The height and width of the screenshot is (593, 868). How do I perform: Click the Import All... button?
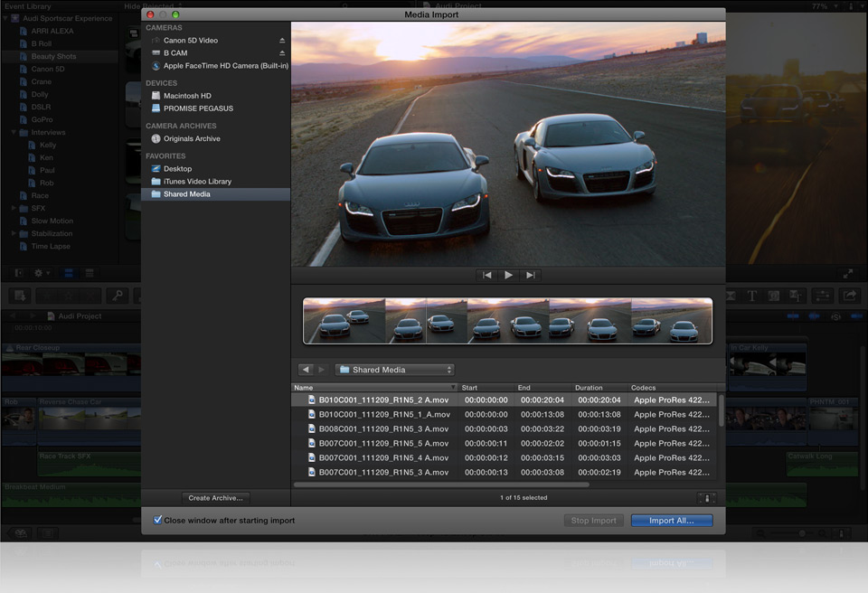(672, 521)
